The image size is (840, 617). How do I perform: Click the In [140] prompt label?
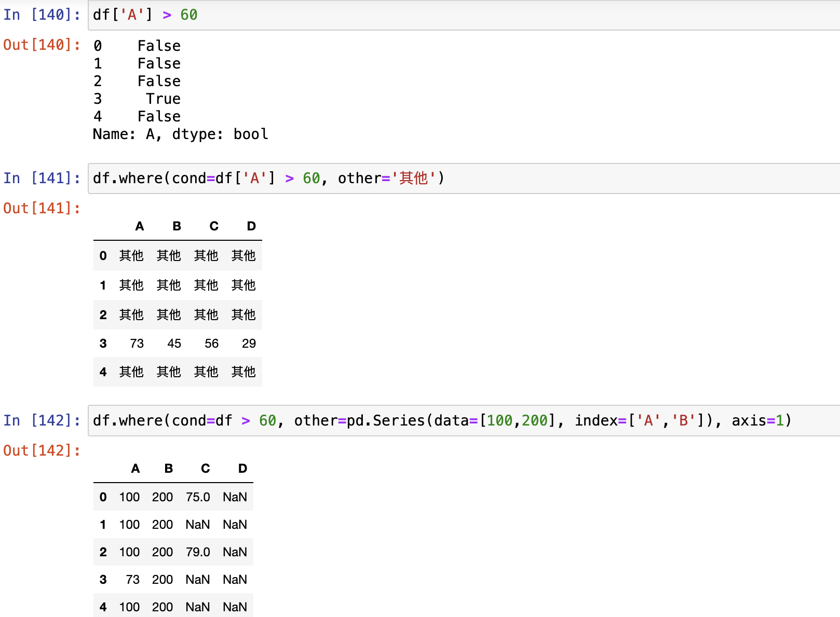pos(42,15)
